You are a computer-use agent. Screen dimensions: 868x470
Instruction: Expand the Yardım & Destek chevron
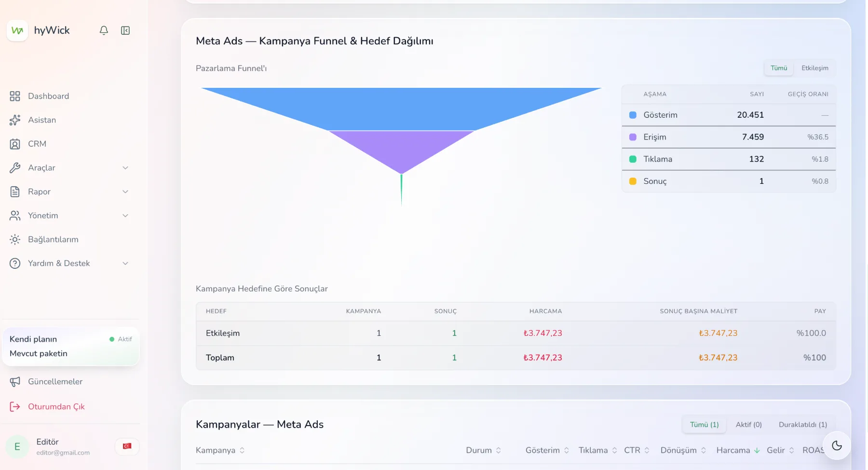click(x=125, y=263)
